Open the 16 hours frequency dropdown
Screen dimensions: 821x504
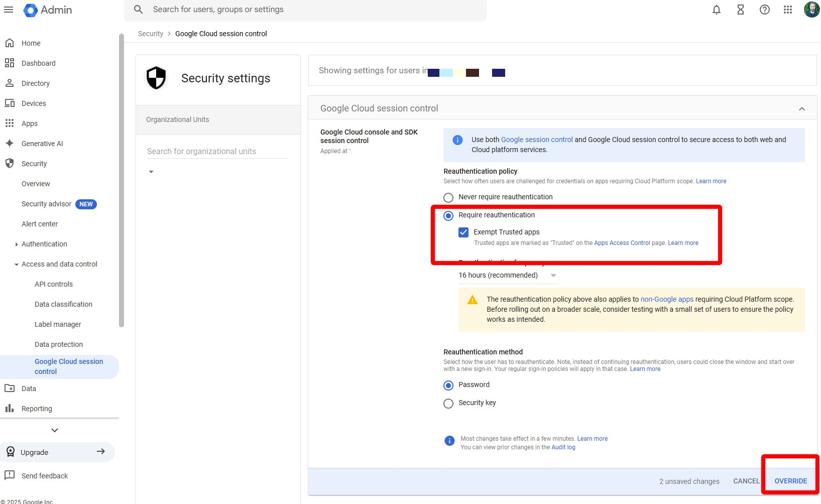click(508, 275)
